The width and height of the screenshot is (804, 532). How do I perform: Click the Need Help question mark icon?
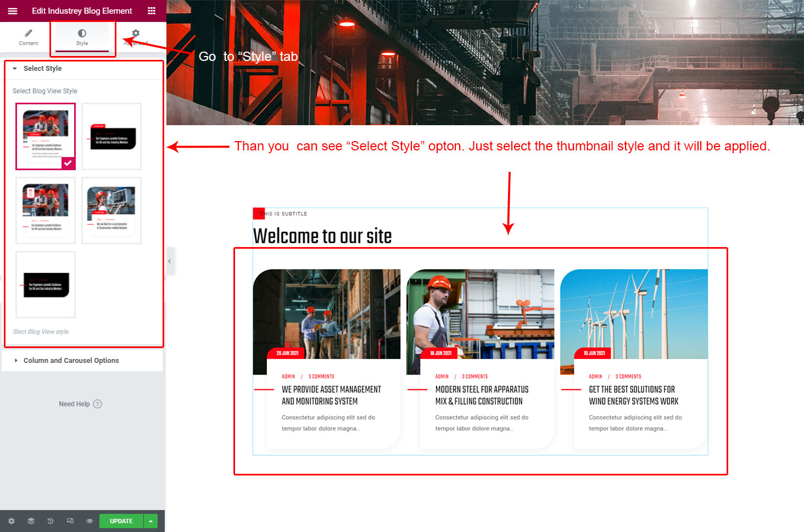(97, 404)
